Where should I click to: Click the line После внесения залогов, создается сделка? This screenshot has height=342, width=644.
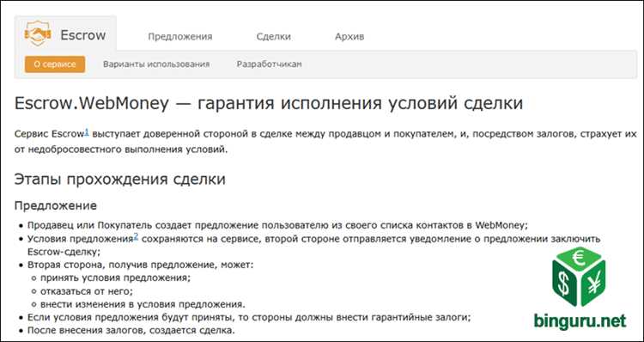coord(131,331)
